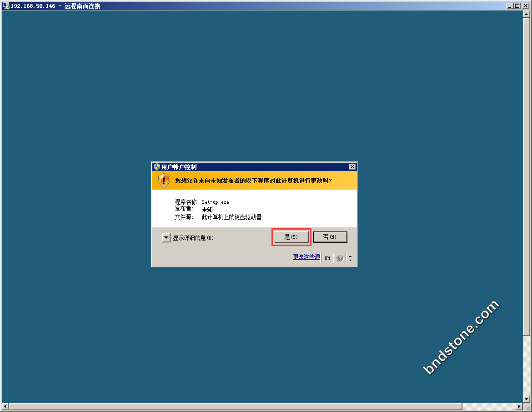Click the yellow warning shield icon
Image resolution: width=532 pixels, height=412 pixels.
(x=164, y=181)
